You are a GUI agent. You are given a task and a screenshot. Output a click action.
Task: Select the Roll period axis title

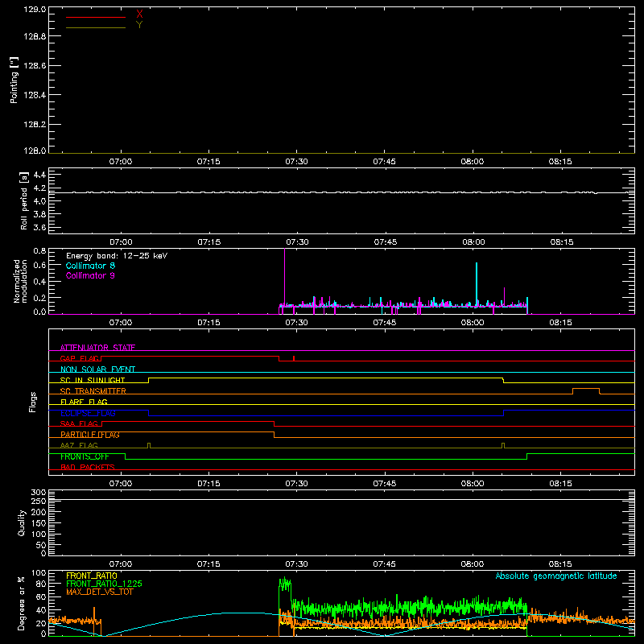click(x=24, y=200)
